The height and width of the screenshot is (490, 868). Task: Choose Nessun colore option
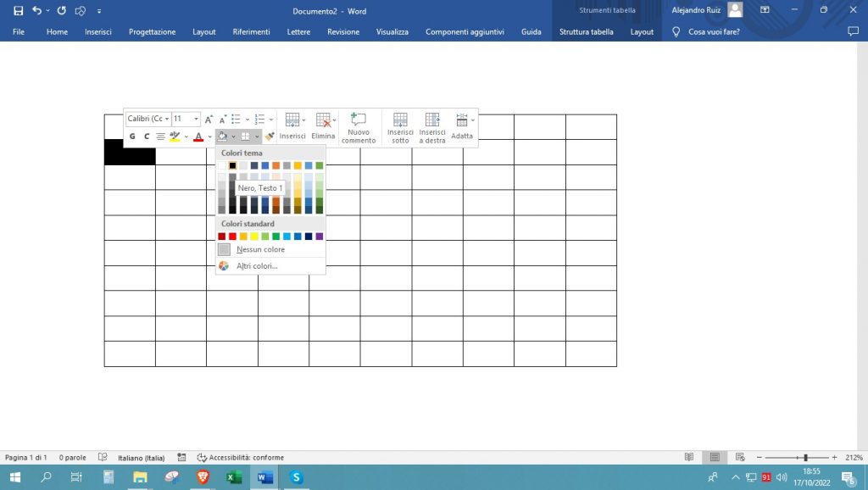click(260, 250)
